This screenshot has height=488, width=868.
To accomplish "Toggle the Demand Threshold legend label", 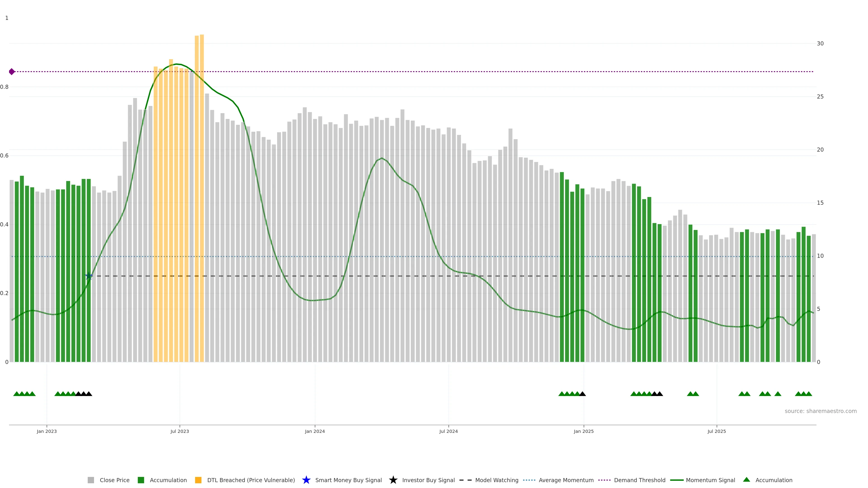I will [x=639, y=480].
